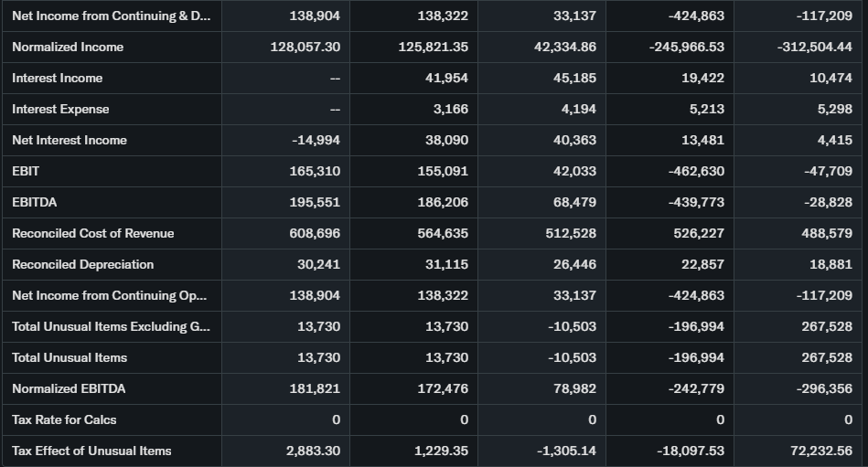The width and height of the screenshot is (868, 467).
Task: Select the "Tax Effect of Unusual Items" label
Action: click(x=91, y=451)
